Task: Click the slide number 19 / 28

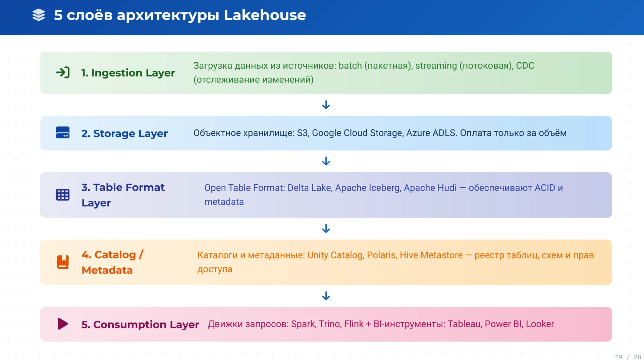Action: 628,357
